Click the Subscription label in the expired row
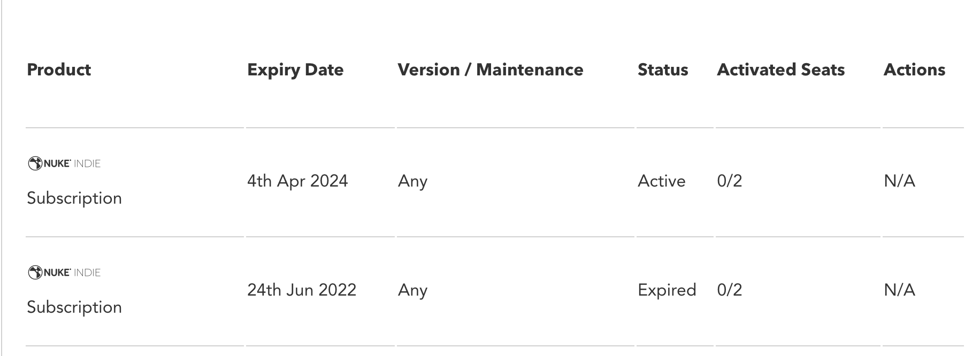The width and height of the screenshot is (980, 356). click(74, 307)
